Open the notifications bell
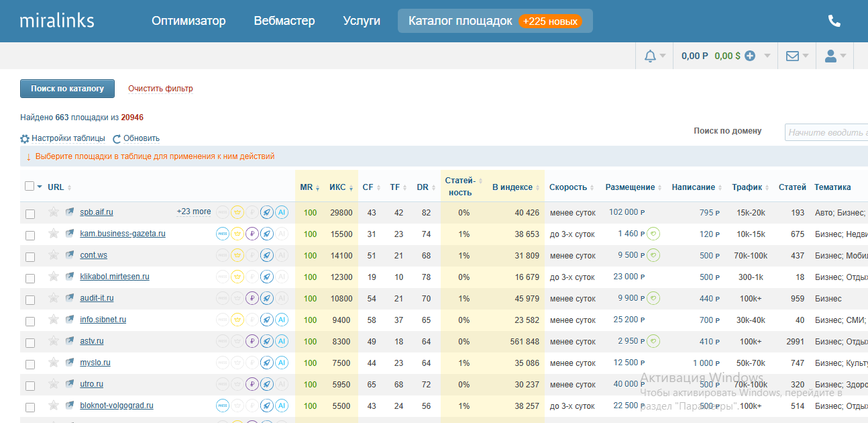 650,56
